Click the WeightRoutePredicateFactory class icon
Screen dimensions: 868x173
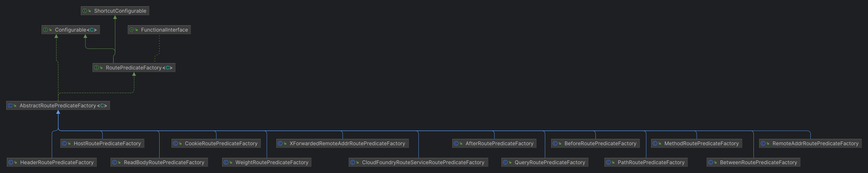[x=226, y=162]
